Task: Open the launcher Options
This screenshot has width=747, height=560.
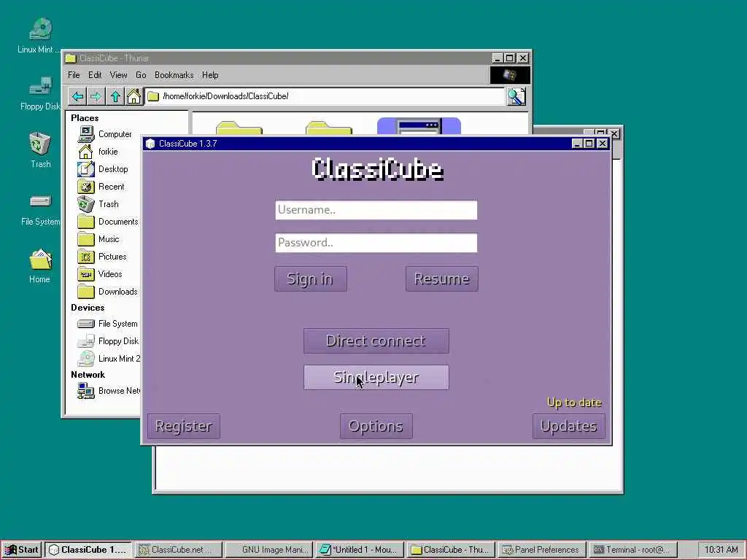Action: 376,426
